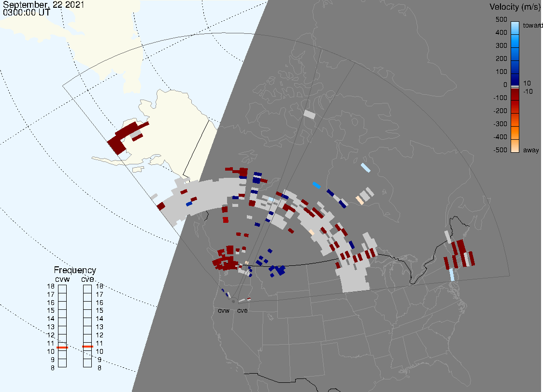Click the "Velocity (m/s)" color bar title

(514, 7)
